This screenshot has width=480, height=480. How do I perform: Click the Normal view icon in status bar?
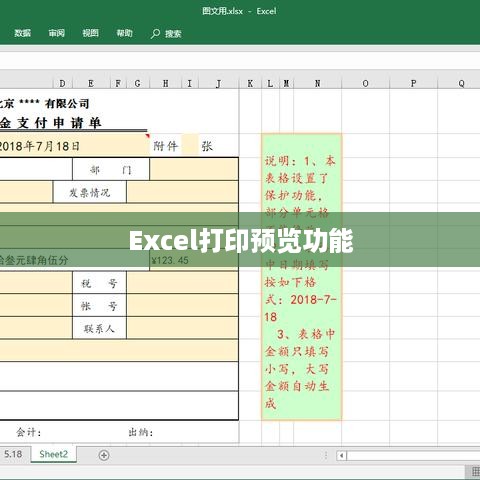[x=475, y=472]
